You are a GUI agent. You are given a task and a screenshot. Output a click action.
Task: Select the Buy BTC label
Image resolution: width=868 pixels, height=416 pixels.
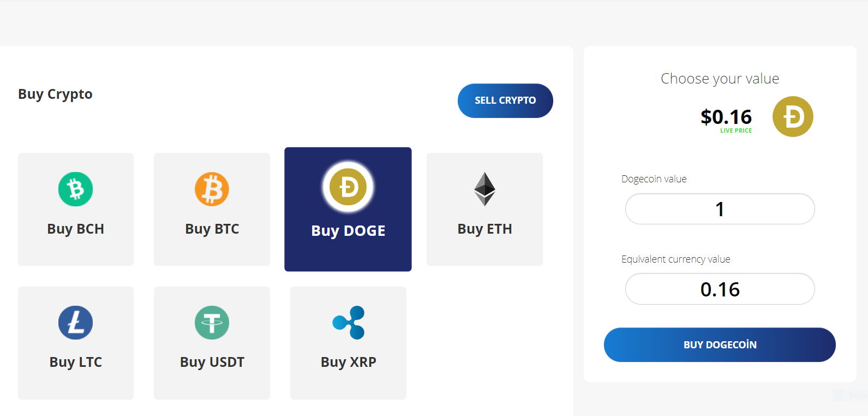point(212,229)
